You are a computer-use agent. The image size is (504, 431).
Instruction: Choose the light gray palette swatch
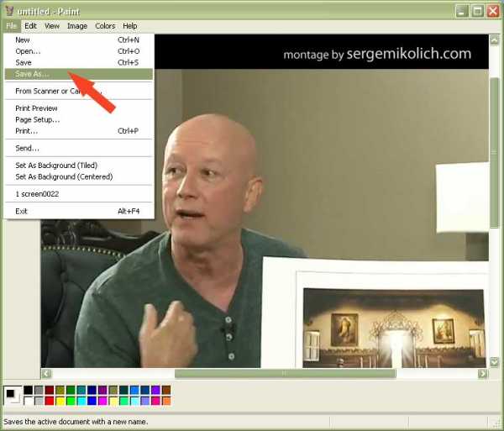pos(39,401)
